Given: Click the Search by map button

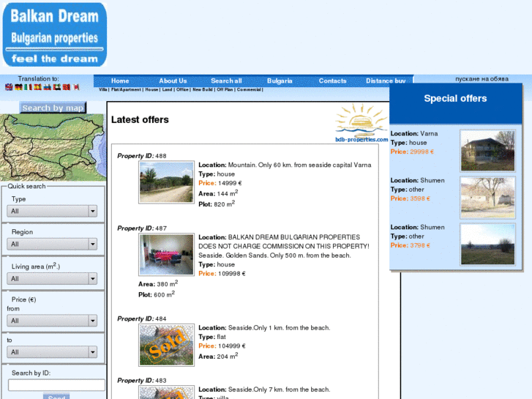Looking at the screenshot, I should click(x=53, y=108).
